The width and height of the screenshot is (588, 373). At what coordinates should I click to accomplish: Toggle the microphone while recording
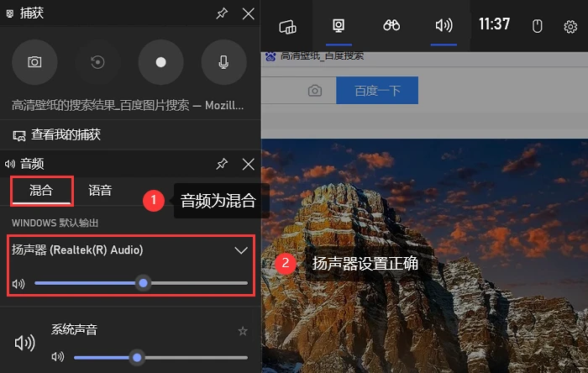[x=224, y=62]
